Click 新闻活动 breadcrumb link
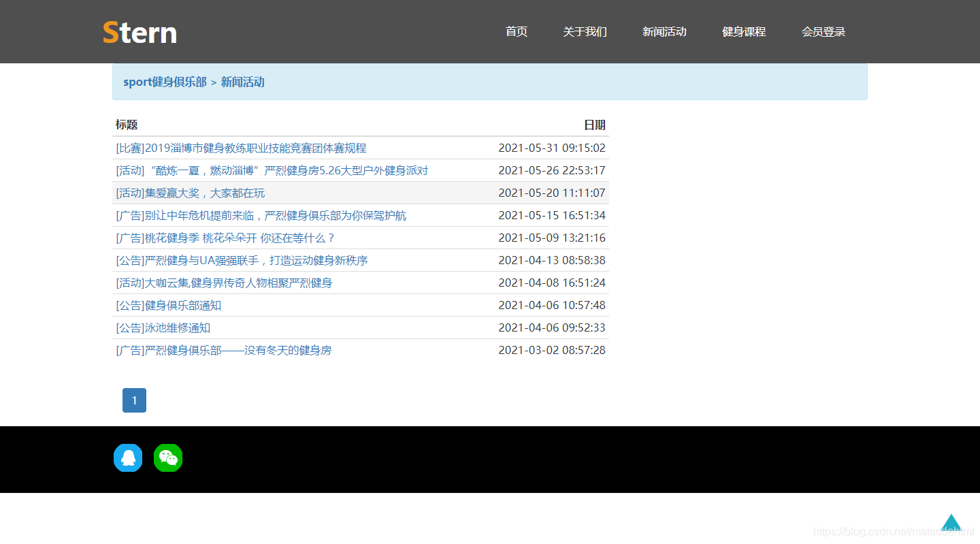 pyautogui.click(x=243, y=82)
